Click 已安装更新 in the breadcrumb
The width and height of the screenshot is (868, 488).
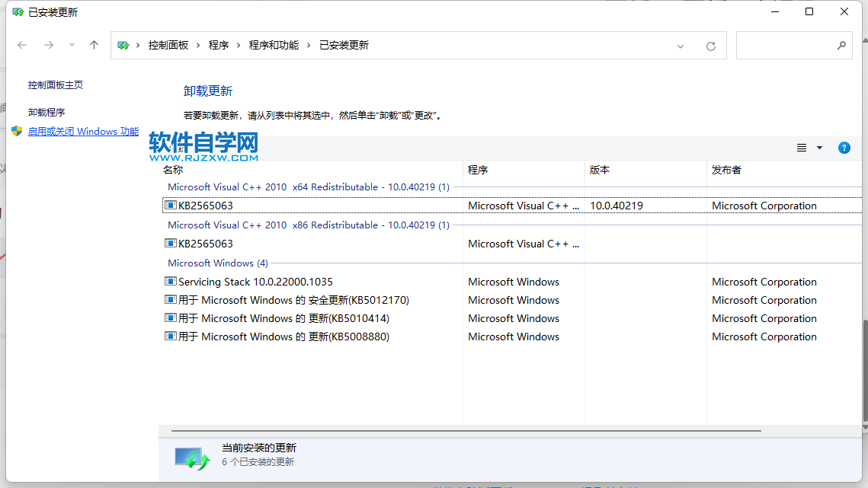tap(344, 46)
